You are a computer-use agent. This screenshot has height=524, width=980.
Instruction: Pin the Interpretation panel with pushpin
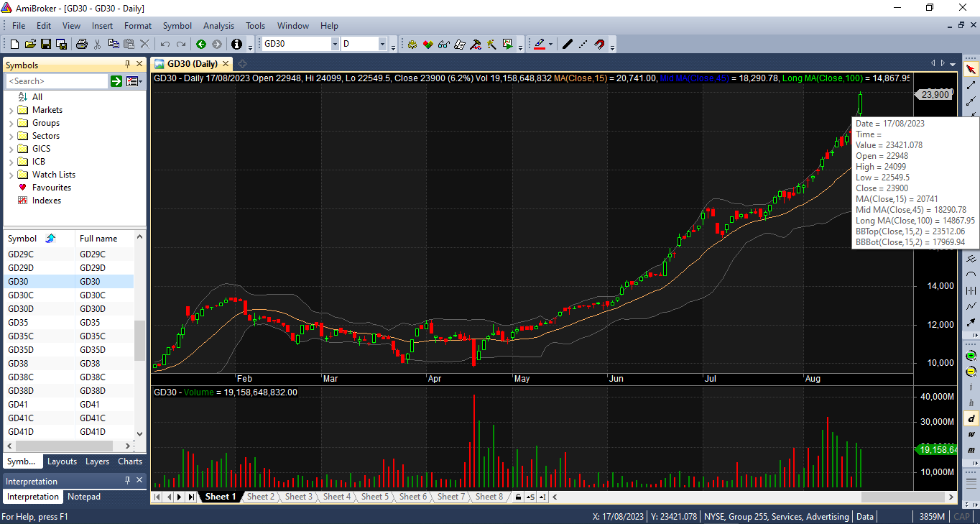tap(127, 481)
